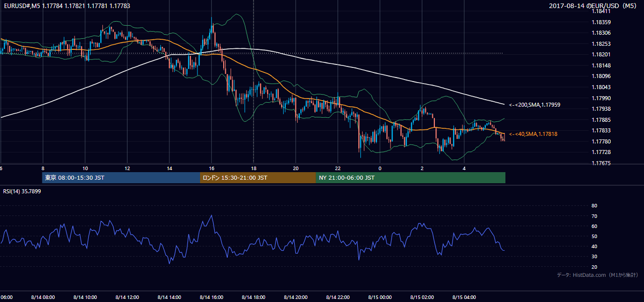Screen dimensions: 644x302
Task: Click the 8/14 22:00 time label
Action: coord(338,297)
